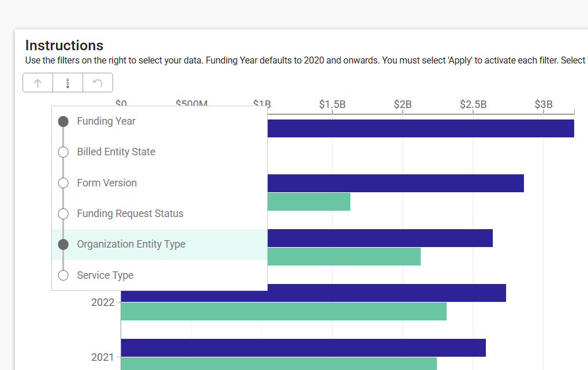Click the 2022 year axis label

pos(103,302)
